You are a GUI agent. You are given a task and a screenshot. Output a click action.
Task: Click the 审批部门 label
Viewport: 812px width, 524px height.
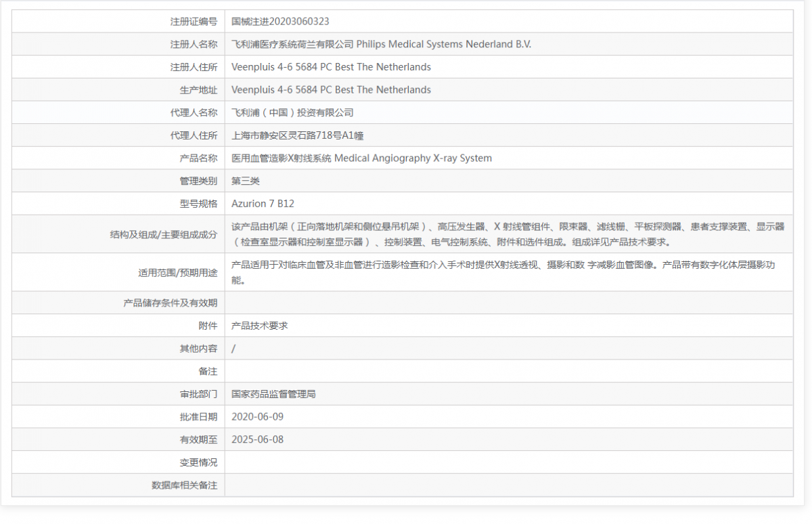point(198,394)
